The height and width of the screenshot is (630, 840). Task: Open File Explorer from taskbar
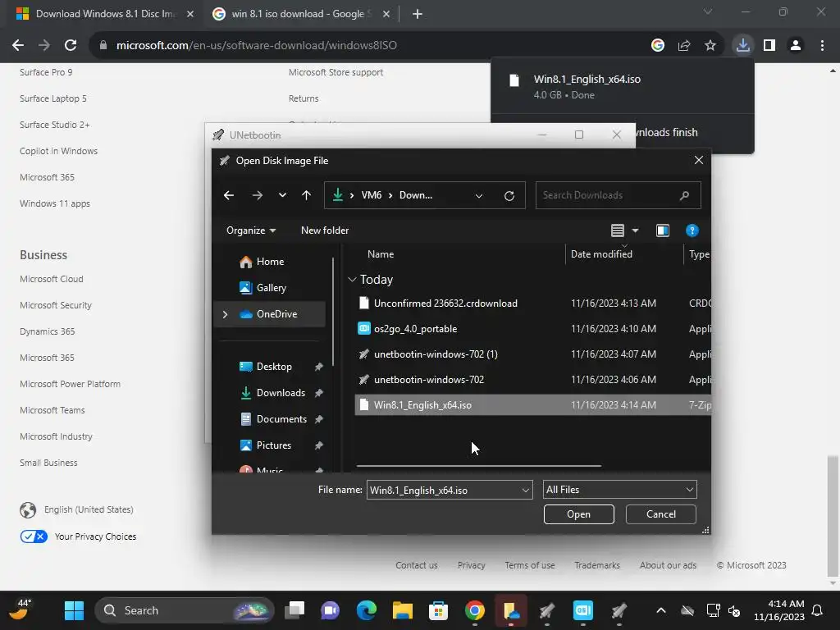click(x=402, y=610)
